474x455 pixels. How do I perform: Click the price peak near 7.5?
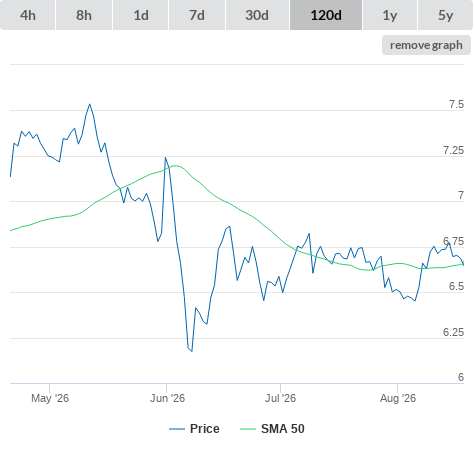tap(90, 104)
